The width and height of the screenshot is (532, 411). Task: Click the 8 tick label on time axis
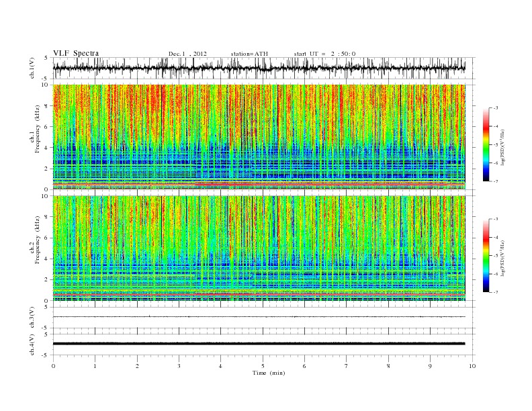388,366
